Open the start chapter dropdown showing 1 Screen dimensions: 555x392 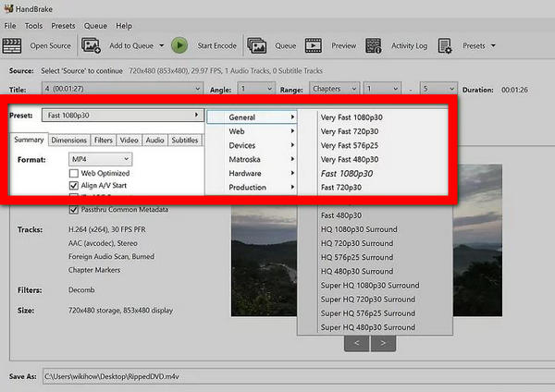[x=382, y=89]
